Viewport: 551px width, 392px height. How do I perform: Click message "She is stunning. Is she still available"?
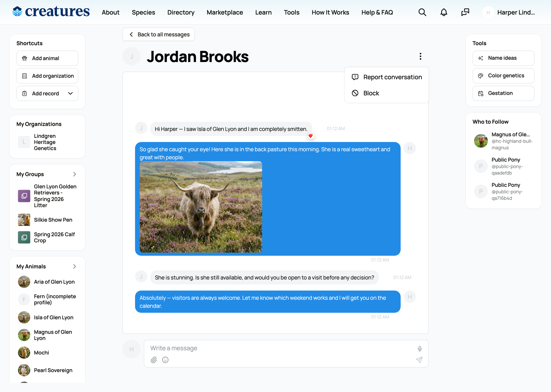(265, 277)
